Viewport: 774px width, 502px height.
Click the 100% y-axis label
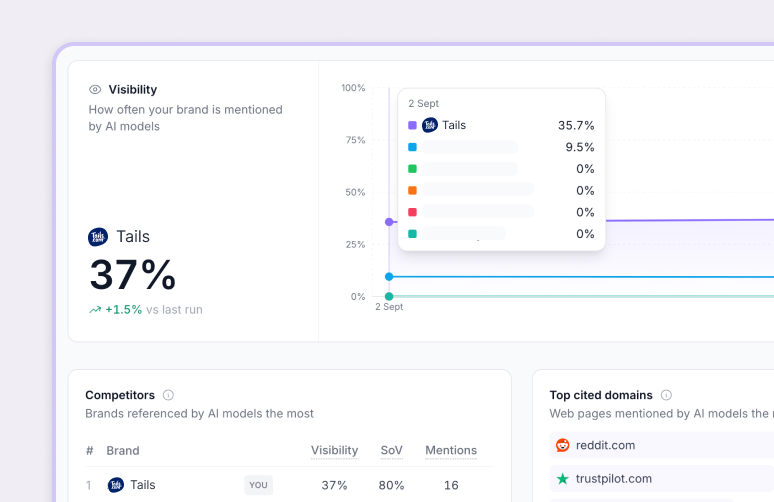coord(353,88)
